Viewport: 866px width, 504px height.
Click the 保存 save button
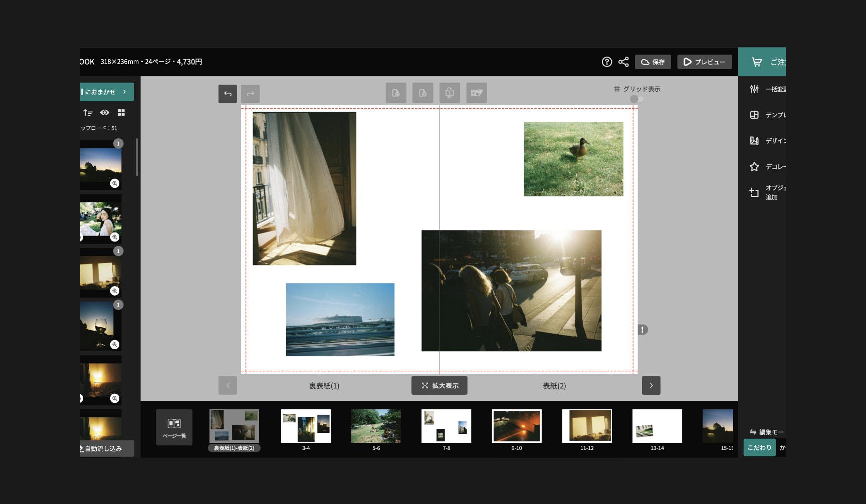point(653,62)
